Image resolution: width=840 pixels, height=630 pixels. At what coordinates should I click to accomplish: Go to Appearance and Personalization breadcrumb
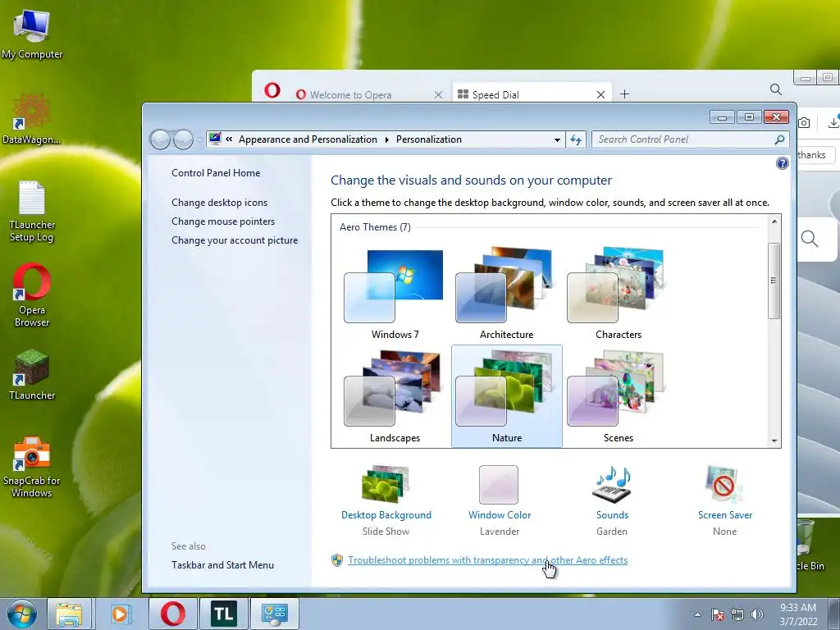pos(308,139)
